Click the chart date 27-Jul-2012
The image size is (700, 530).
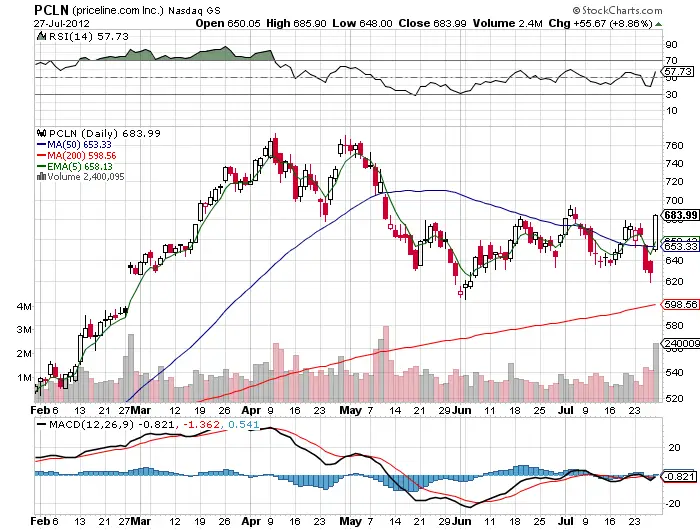tap(62, 24)
